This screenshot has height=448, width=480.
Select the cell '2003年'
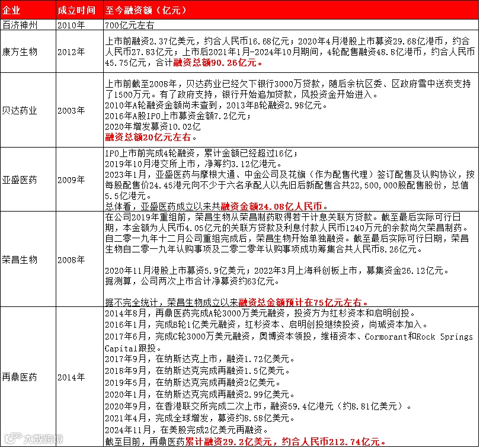[x=79, y=110]
